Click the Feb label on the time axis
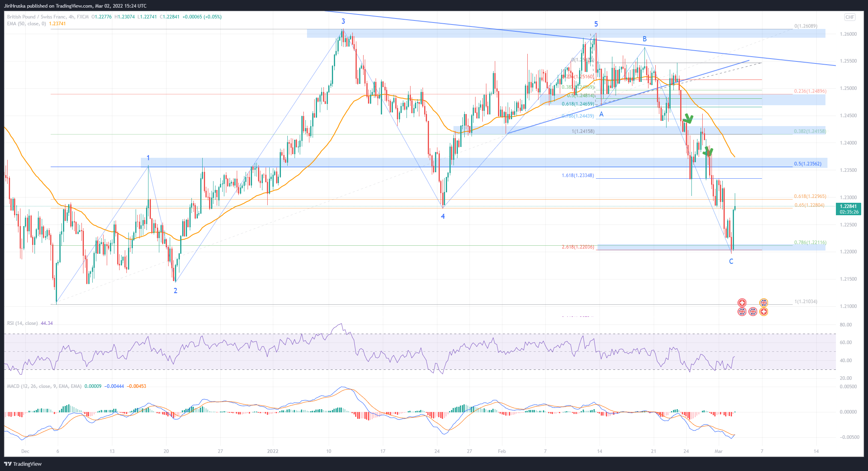Screen dimensions: 868x471 (x=502, y=451)
